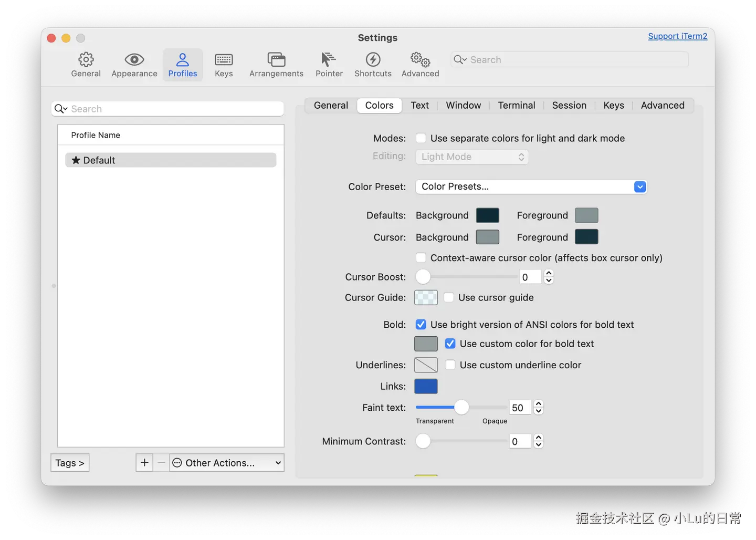Enable Use cursor guide checkbox

[x=449, y=297]
